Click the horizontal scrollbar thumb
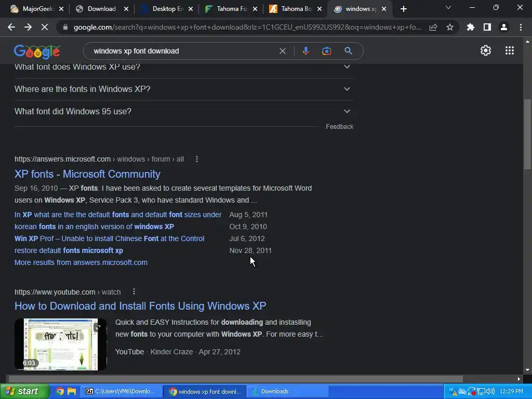This screenshot has width=532, height=399. click(x=235, y=379)
